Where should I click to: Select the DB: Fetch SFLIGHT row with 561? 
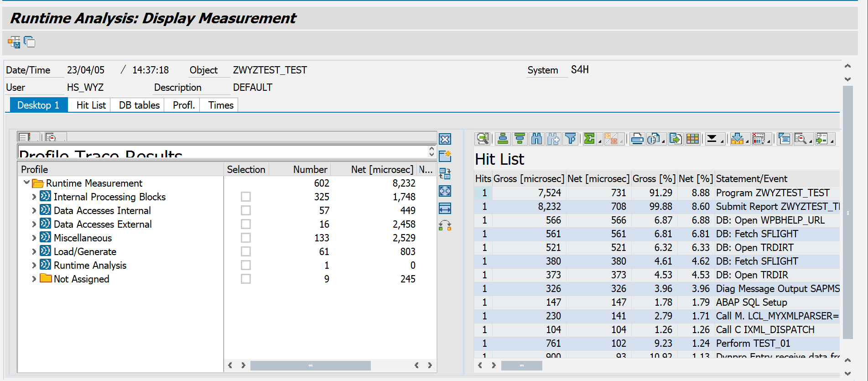click(657, 234)
